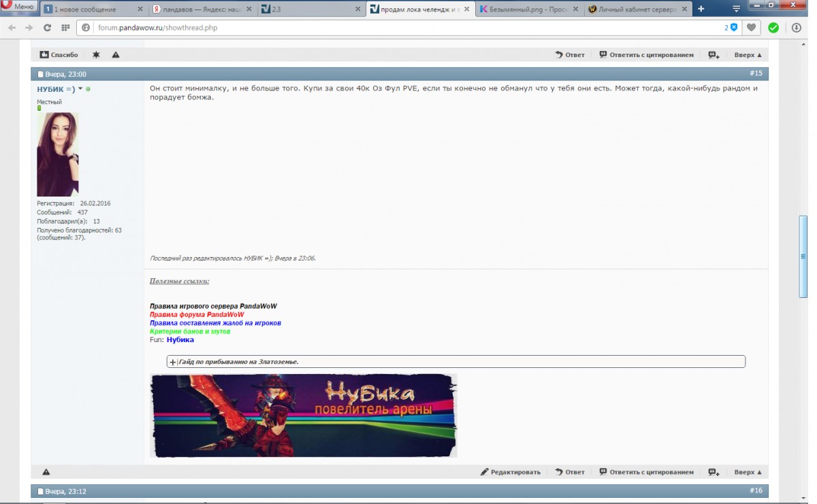Open the Нубика Fun link
817x504 pixels.
(x=180, y=339)
